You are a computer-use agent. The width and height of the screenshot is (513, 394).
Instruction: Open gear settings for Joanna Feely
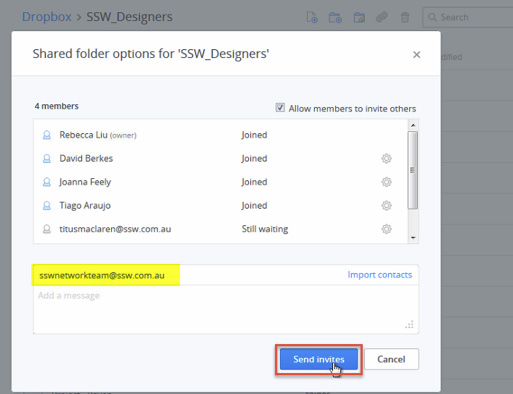point(386,182)
